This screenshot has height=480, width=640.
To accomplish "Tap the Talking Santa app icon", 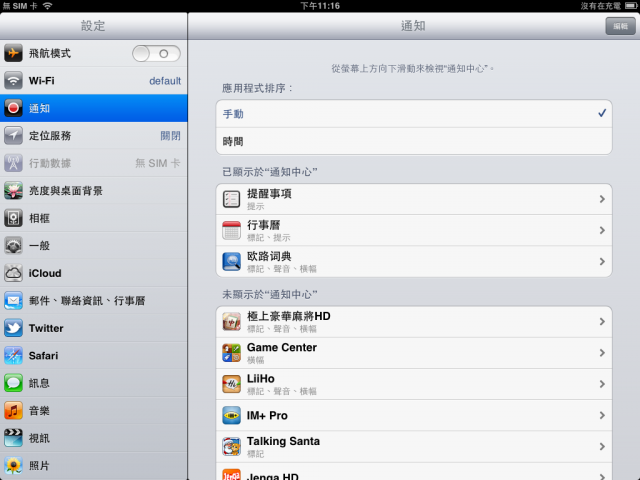I will pos(231,447).
